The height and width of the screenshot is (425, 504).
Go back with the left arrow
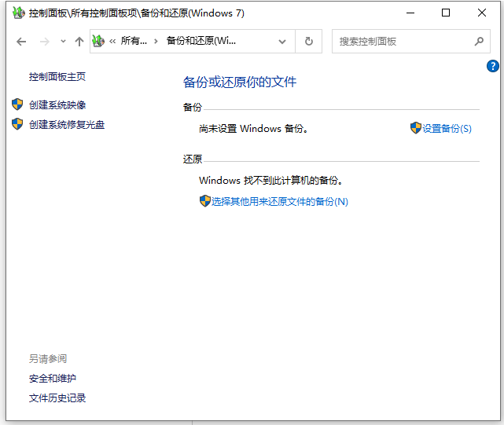click(21, 42)
